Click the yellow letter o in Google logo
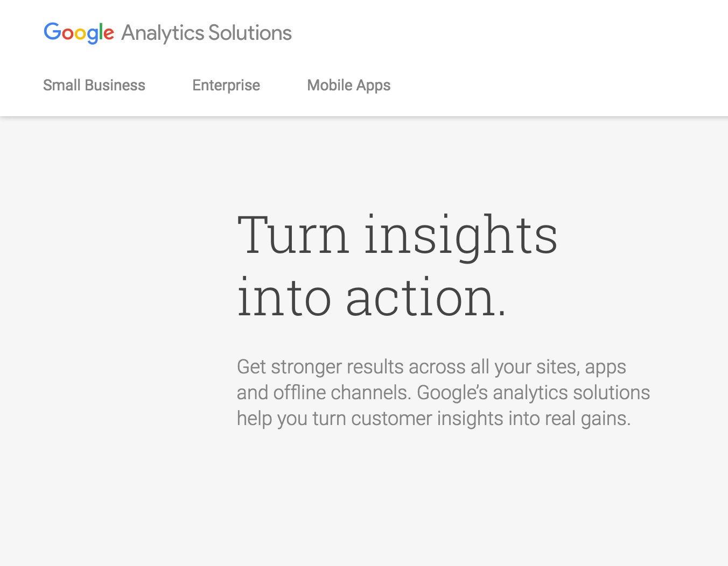This screenshot has height=566, width=728. (x=80, y=34)
